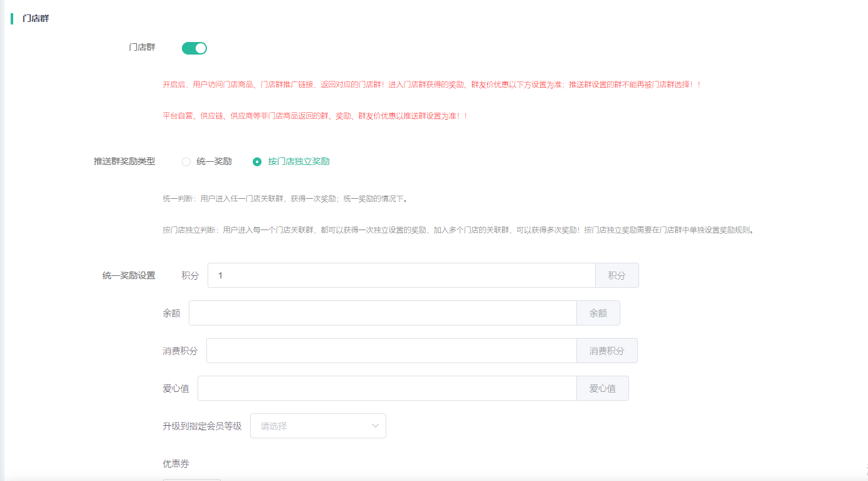Click the 消费积分 unit suffix box
Viewport: 868px width, 481px height.
coord(606,351)
